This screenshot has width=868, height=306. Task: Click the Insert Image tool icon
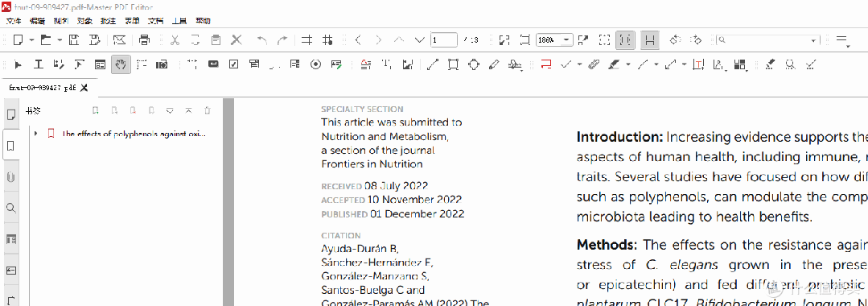(x=408, y=65)
